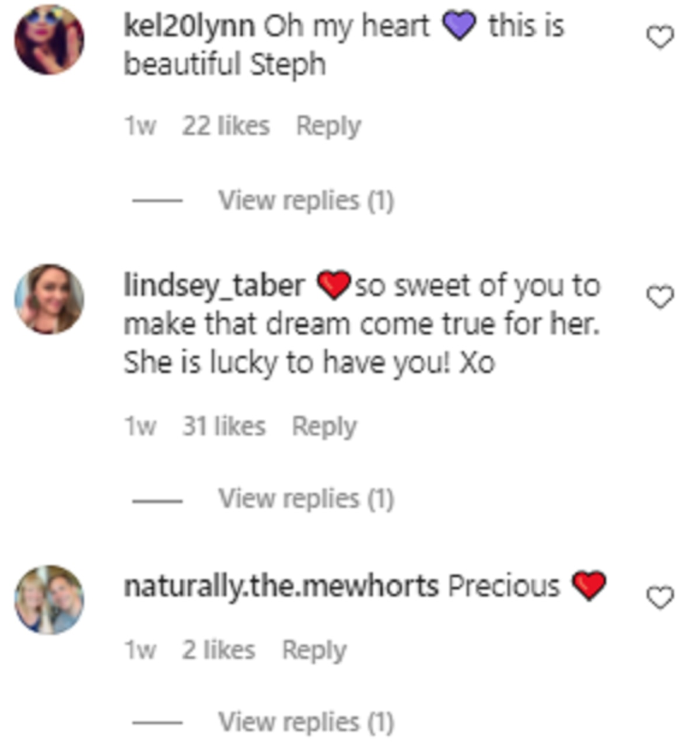This screenshot has width=700, height=748.
Task: Expand replies under lindsey_taber's comment
Action: 306,499
